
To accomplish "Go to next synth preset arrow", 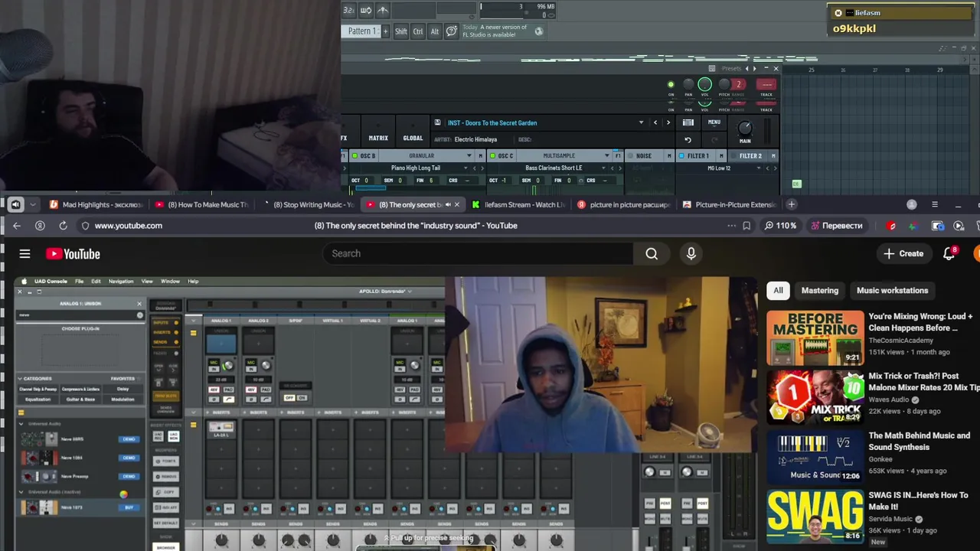I will point(668,122).
